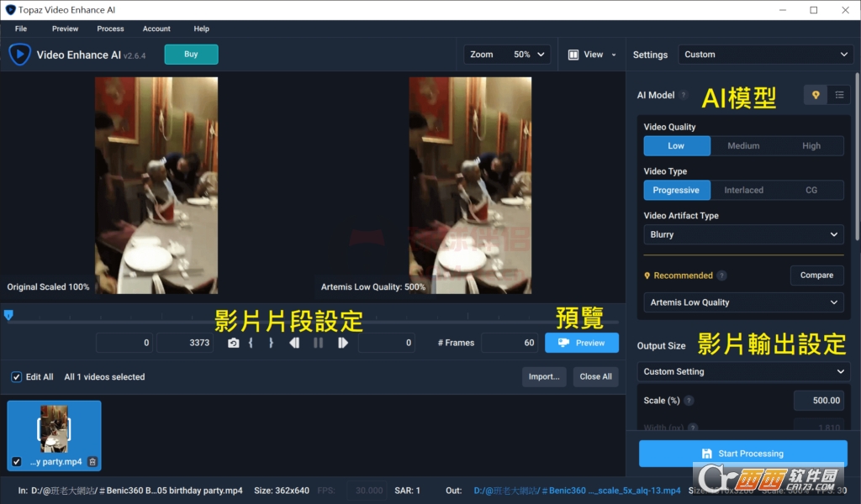Open the Settings Custom preset dropdown

pos(765,55)
